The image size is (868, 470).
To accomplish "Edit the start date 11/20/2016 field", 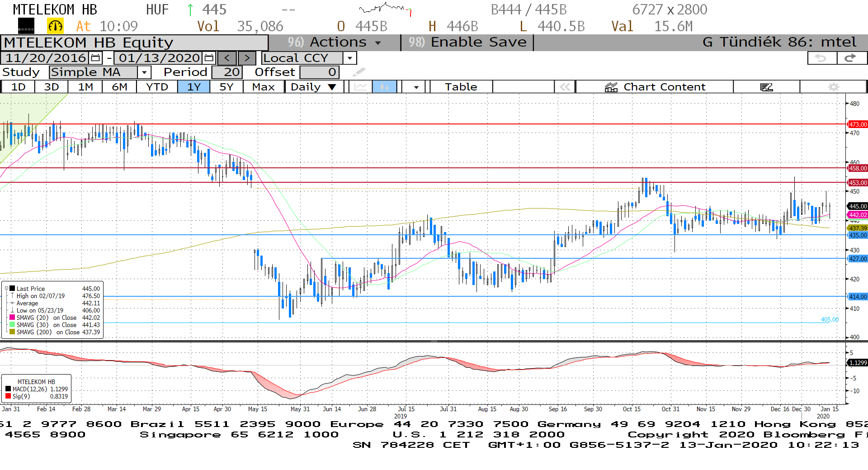I will [x=46, y=58].
